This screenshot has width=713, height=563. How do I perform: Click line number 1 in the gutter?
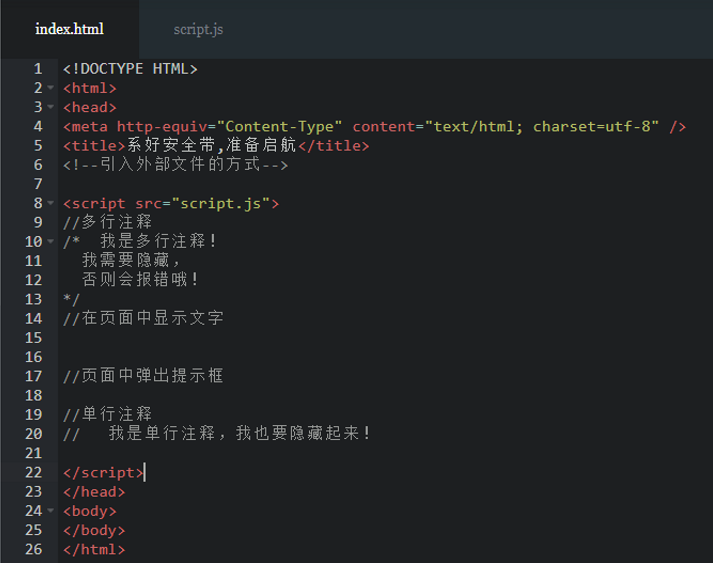click(x=38, y=69)
